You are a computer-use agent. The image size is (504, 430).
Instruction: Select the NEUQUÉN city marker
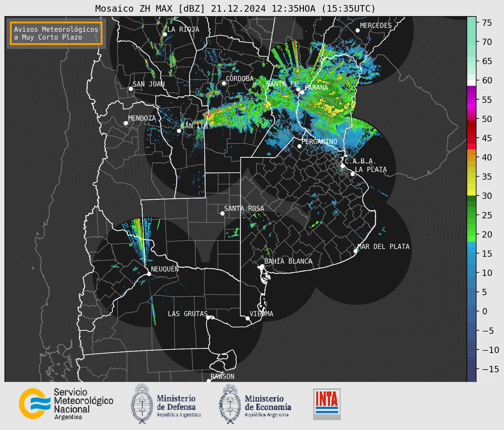pos(149,274)
